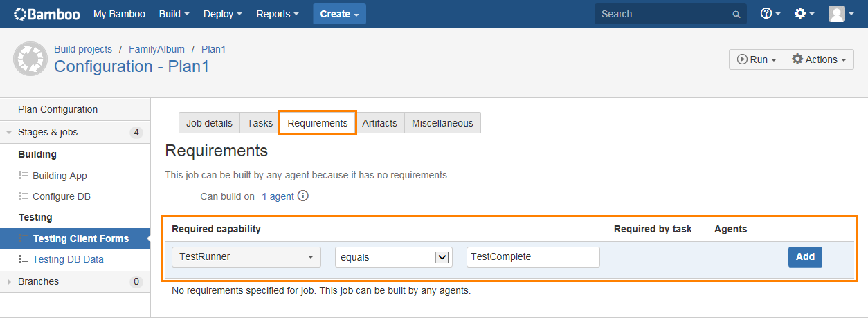
Task: Open the help question mark menu
Action: click(x=770, y=14)
